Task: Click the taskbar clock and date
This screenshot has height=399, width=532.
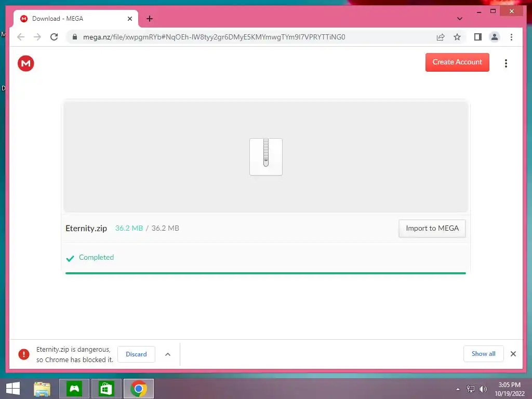Action: pos(509,389)
